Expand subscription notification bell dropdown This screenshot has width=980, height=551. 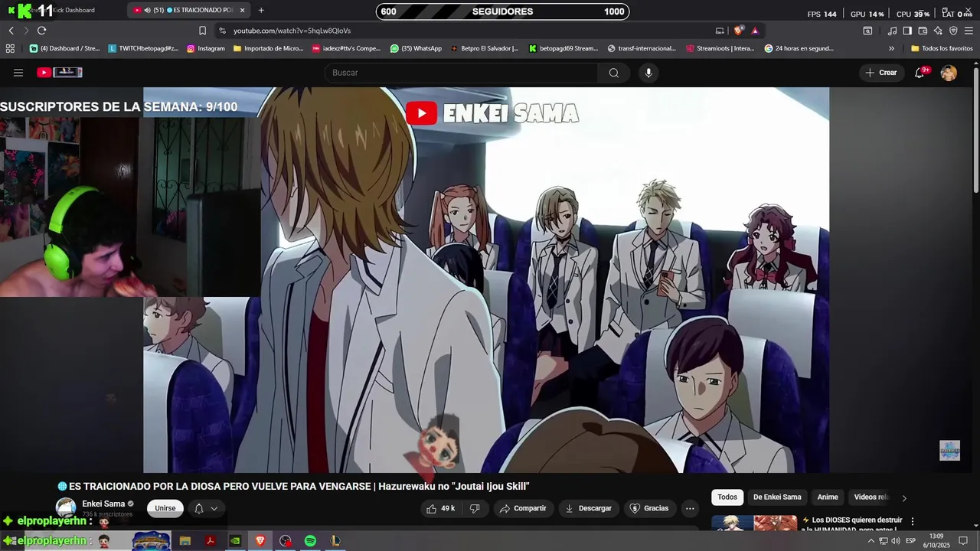coord(206,508)
